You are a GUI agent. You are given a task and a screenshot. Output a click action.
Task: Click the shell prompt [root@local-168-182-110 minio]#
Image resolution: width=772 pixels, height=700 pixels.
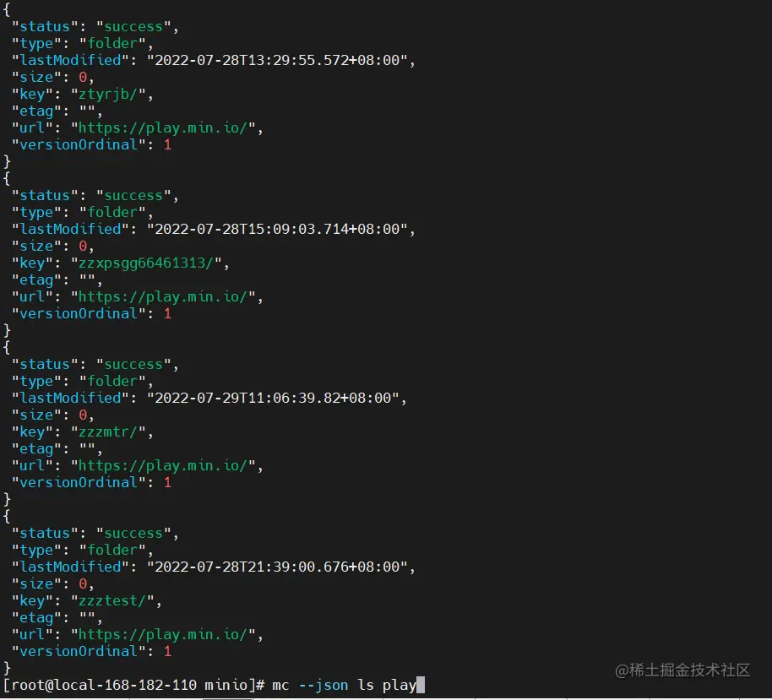point(134,686)
